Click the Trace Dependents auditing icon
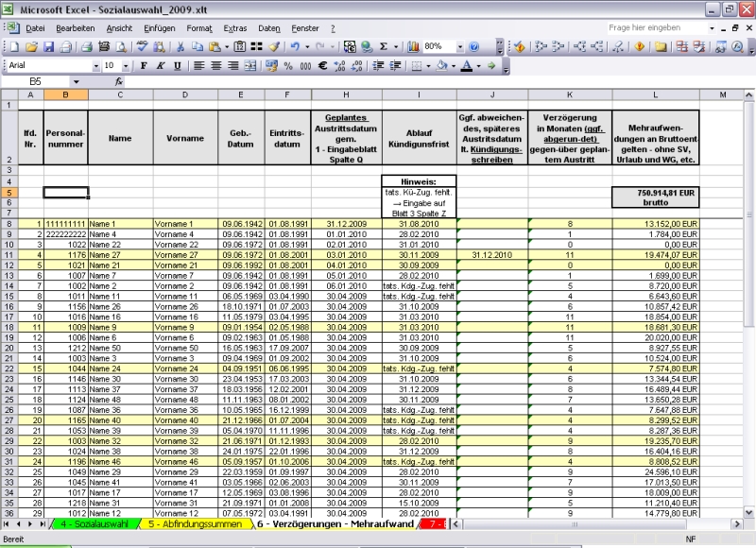Screen dimensions: 756x548 coord(578,46)
